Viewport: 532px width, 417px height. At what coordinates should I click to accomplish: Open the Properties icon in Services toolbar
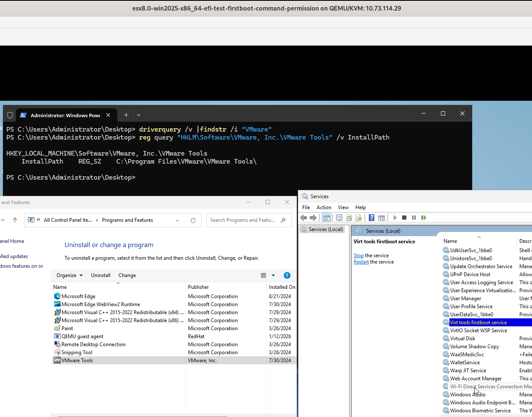(339, 218)
